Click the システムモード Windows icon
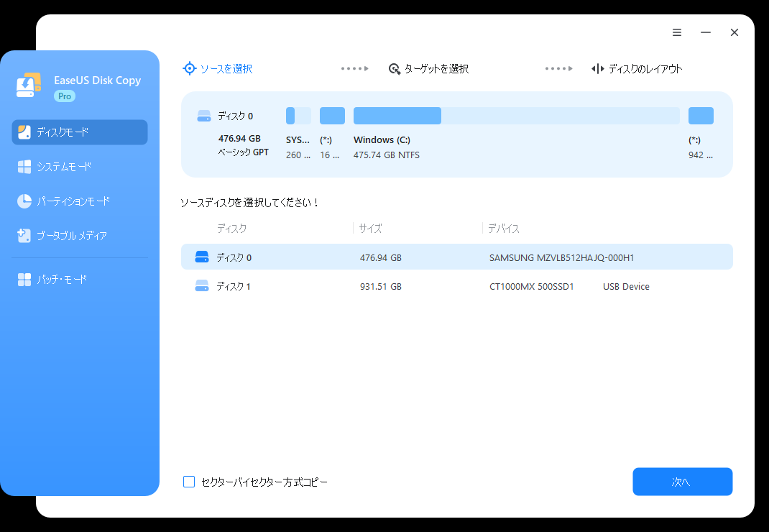This screenshot has height=532, width=769. pos(24,167)
